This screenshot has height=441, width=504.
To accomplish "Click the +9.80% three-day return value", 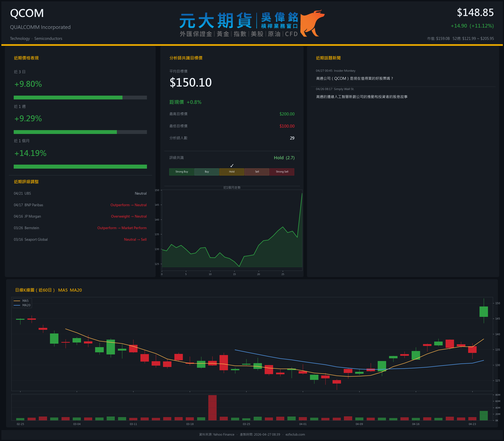I will (x=28, y=84).
